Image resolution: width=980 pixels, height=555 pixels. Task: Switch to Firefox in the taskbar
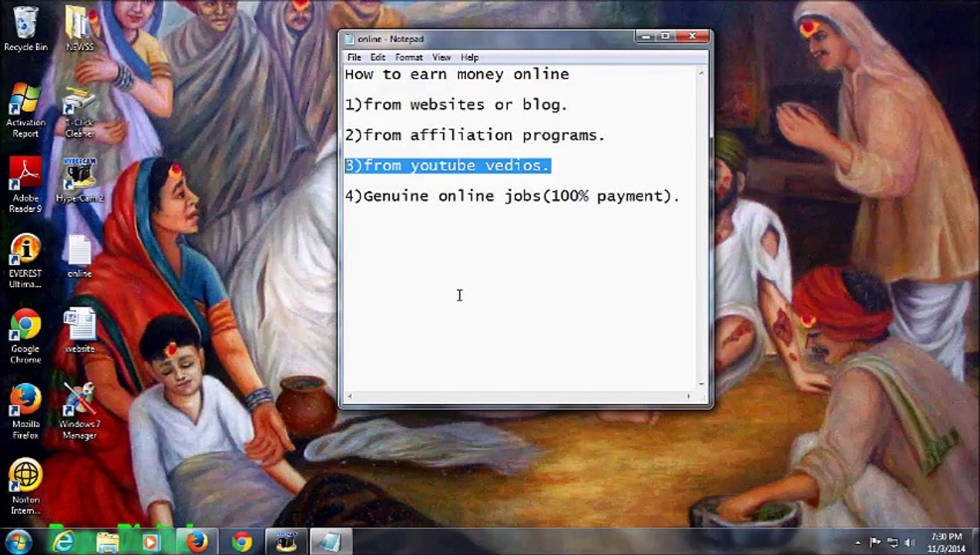coord(197,542)
